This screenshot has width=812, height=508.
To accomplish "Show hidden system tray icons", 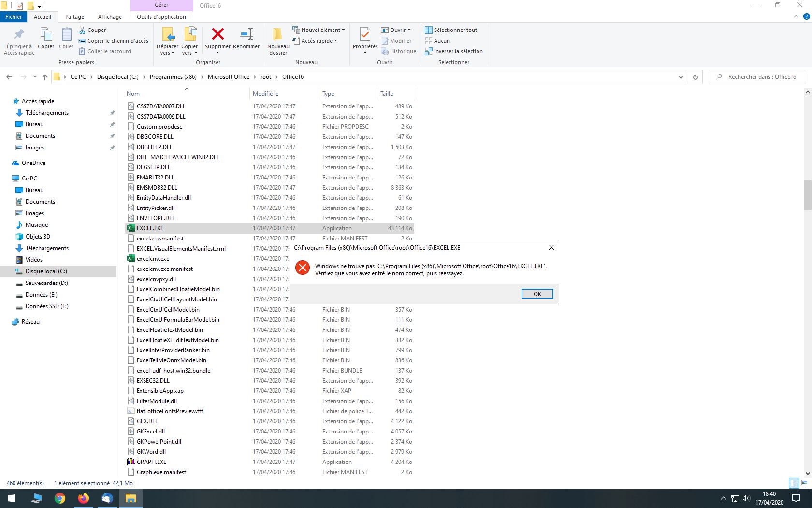I will (x=723, y=498).
